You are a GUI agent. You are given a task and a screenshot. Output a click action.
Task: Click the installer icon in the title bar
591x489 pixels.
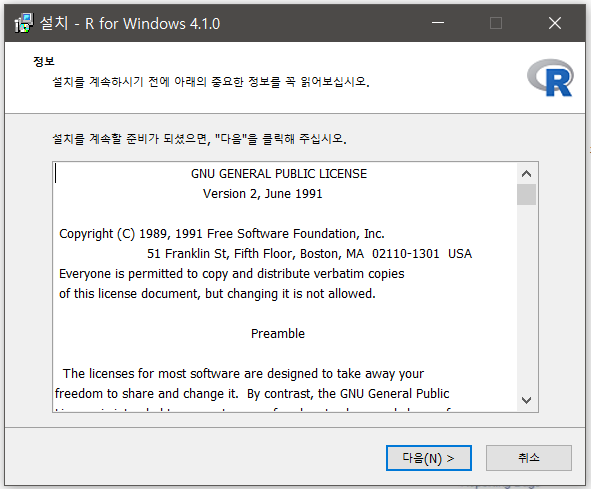[24, 23]
